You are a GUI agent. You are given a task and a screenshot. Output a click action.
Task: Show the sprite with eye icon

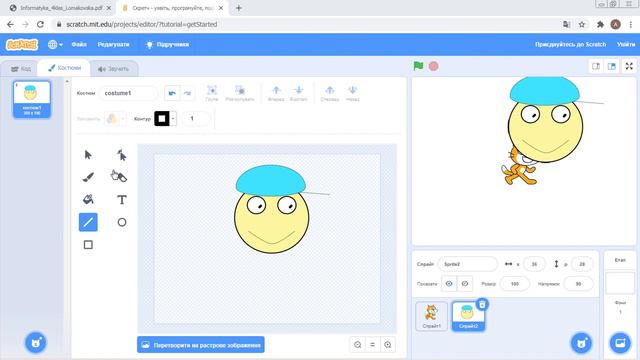click(449, 284)
